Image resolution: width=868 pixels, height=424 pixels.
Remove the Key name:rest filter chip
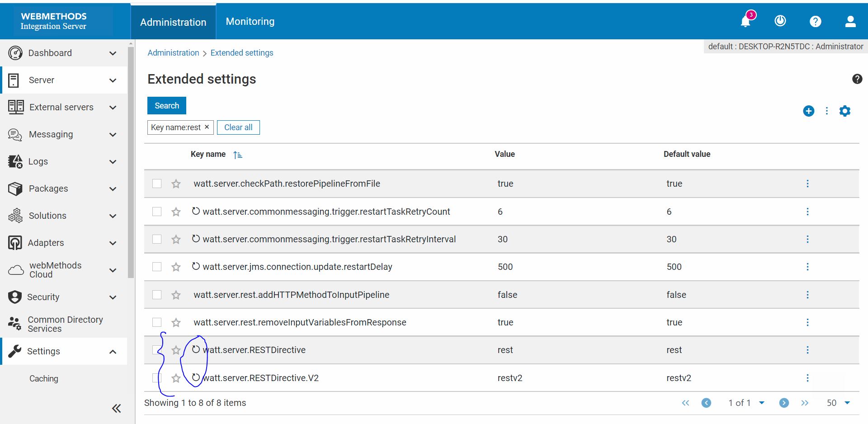click(x=207, y=127)
